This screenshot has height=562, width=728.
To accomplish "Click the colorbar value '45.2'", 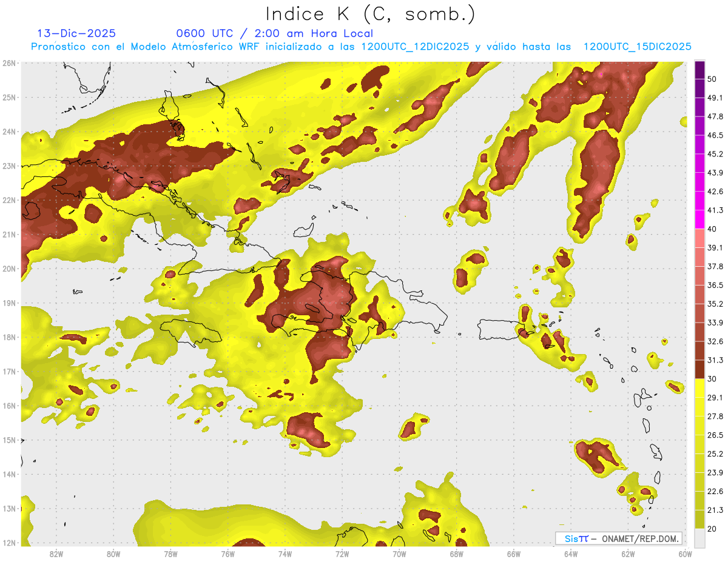I will tap(715, 154).
